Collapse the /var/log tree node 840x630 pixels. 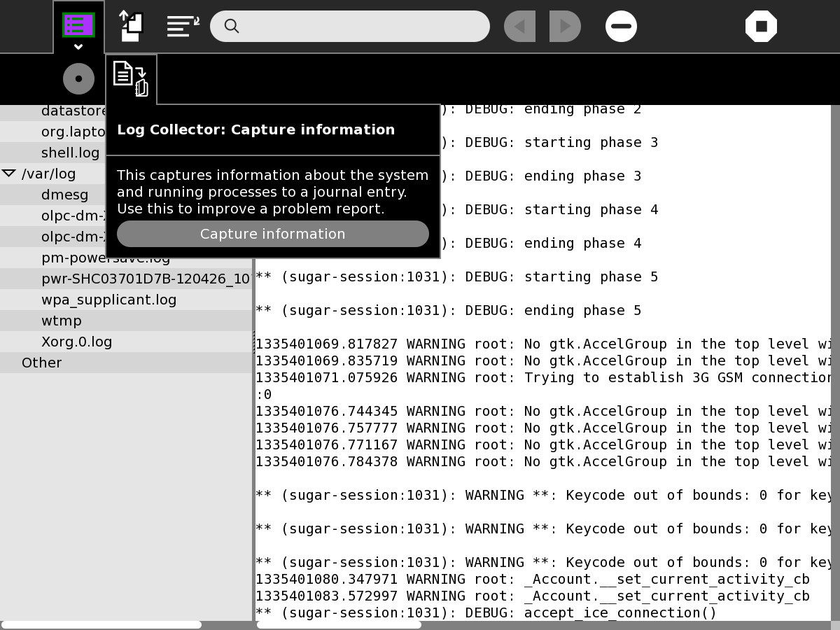[9, 174]
